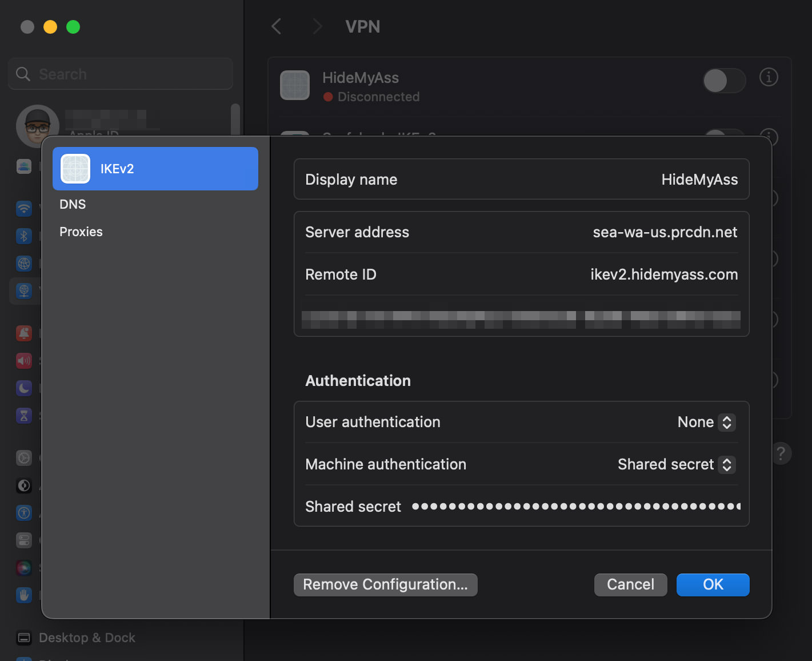
Task: Click the Remove Configuration button
Action: (x=386, y=585)
